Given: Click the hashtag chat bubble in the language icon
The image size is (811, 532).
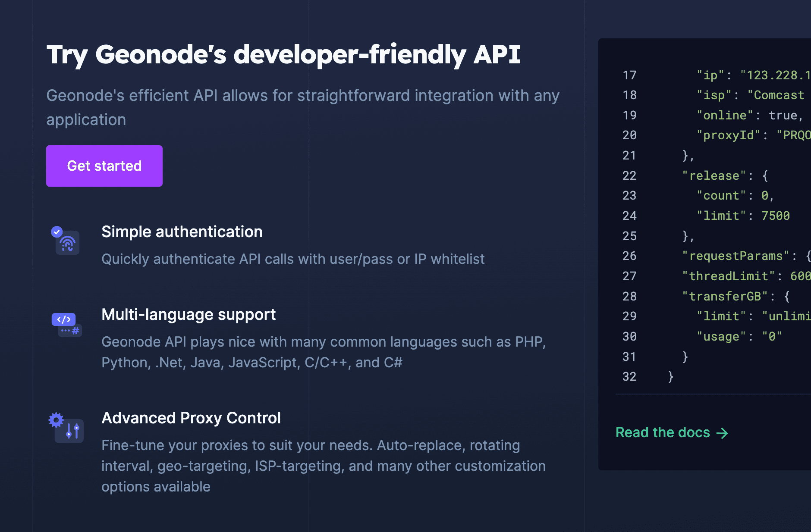Looking at the screenshot, I should click(70, 330).
